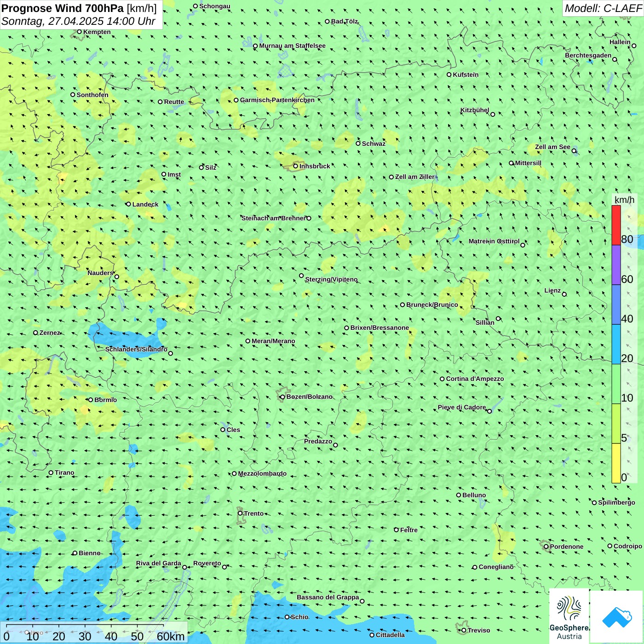644x644 pixels.
Task: Click the blue cloud logo icon
Action: click(616, 616)
